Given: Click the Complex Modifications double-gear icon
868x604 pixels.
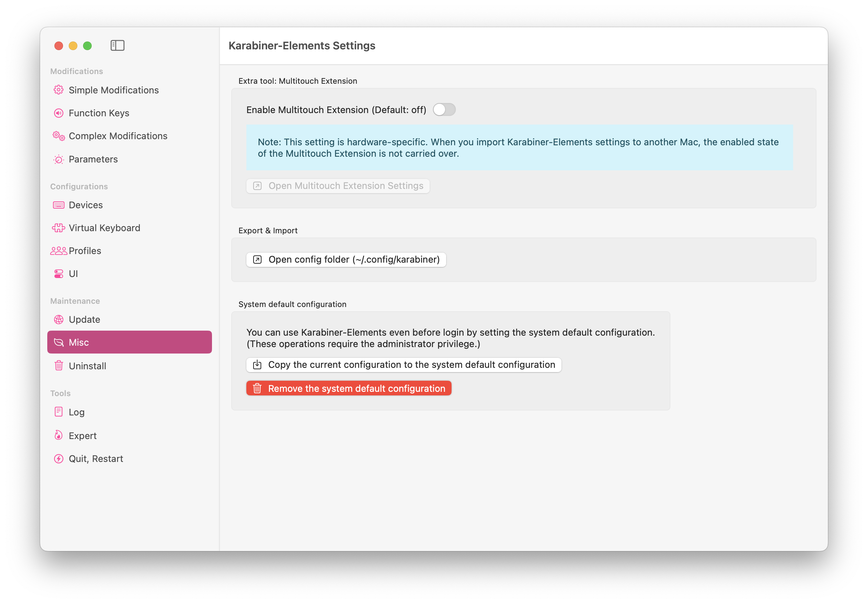Looking at the screenshot, I should [x=59, y=136].
